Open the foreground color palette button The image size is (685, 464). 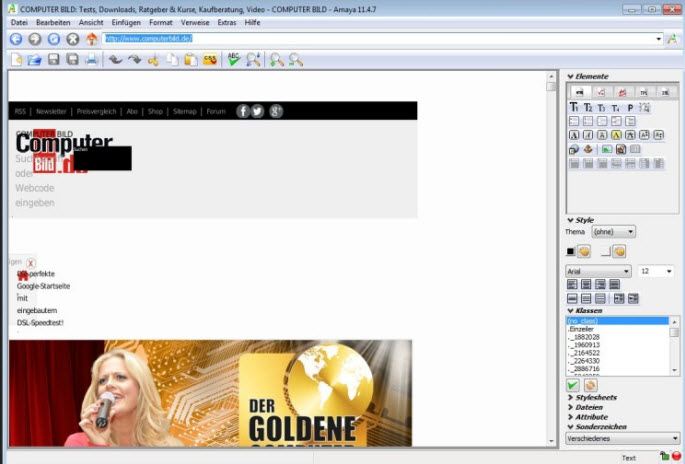coord(584,251)
